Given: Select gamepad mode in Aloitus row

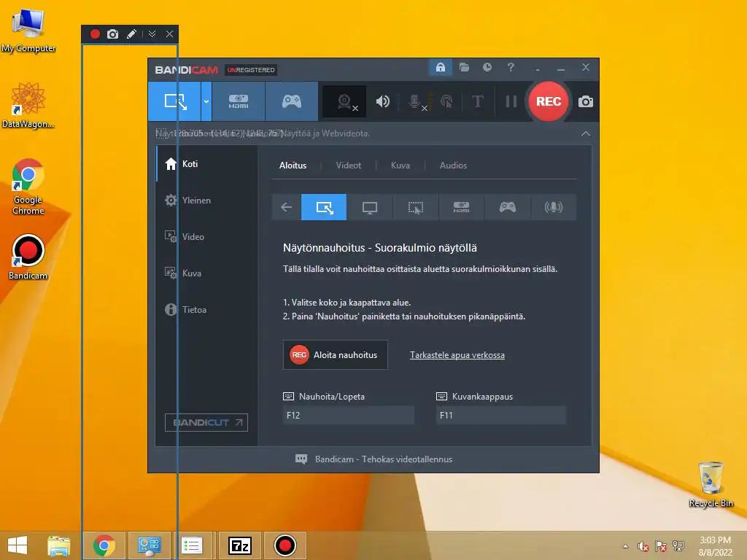Looking at the screenshot, I should tap(508, 207).
